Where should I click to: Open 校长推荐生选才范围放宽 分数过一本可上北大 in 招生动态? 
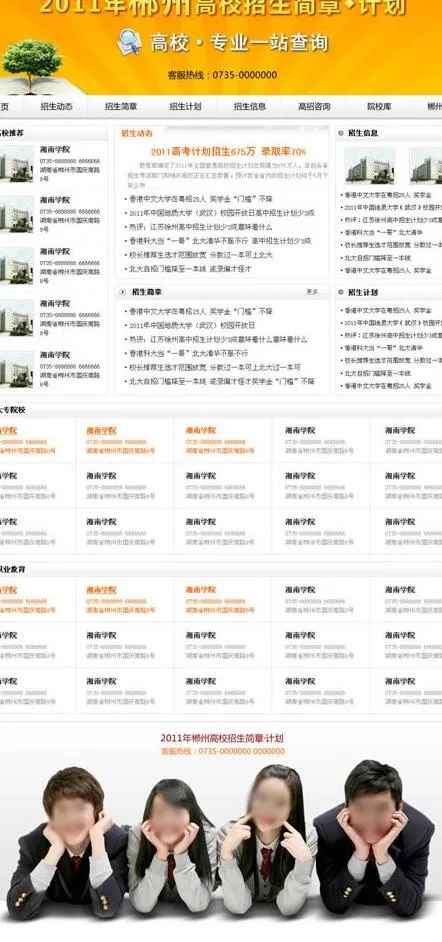click(x=201, y=255)
